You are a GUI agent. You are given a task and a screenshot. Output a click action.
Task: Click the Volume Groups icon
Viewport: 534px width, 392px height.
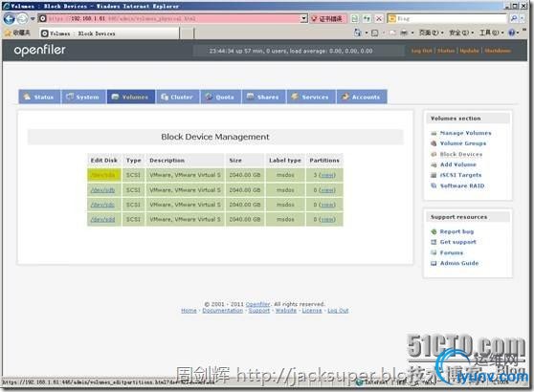434,143
